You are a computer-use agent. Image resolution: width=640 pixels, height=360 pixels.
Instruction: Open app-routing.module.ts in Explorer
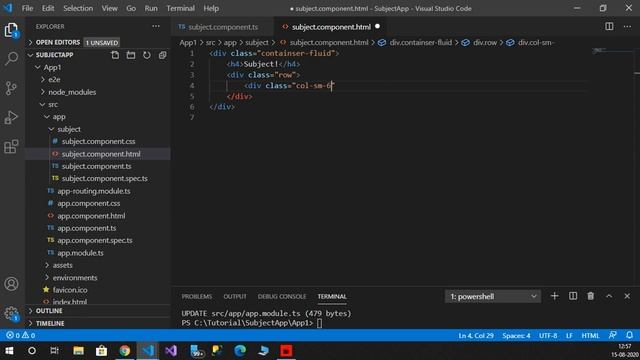pos(94,191)
